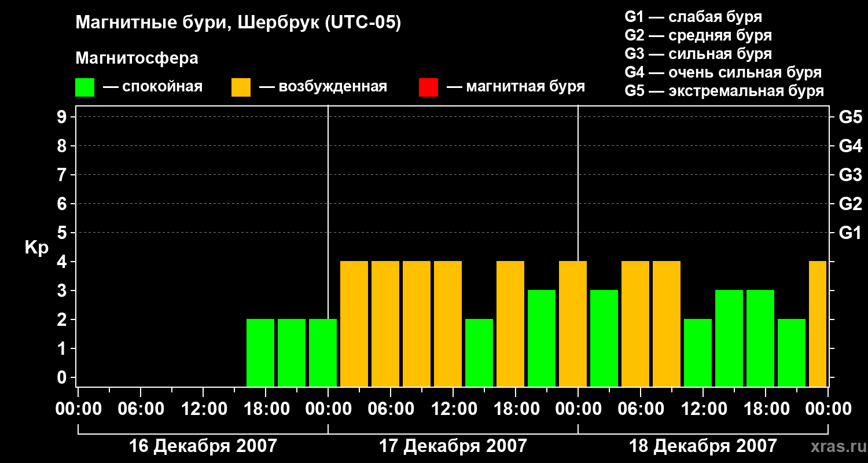Click the green 'спокойная' legend swatch
Image resolution: width=868 pixels, height=463 pixels.
pos(84,87)
